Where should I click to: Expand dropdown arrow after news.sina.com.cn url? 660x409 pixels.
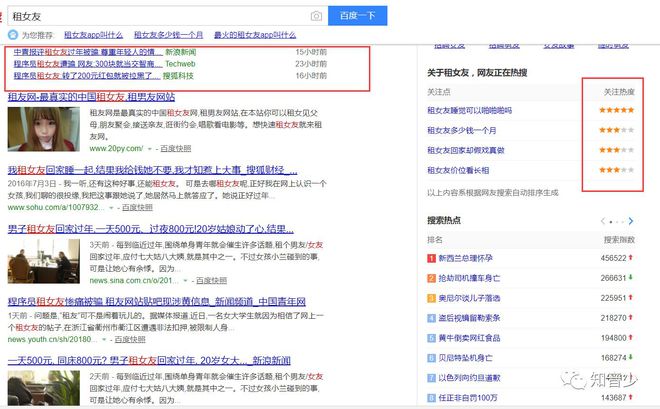coord(185,281)
